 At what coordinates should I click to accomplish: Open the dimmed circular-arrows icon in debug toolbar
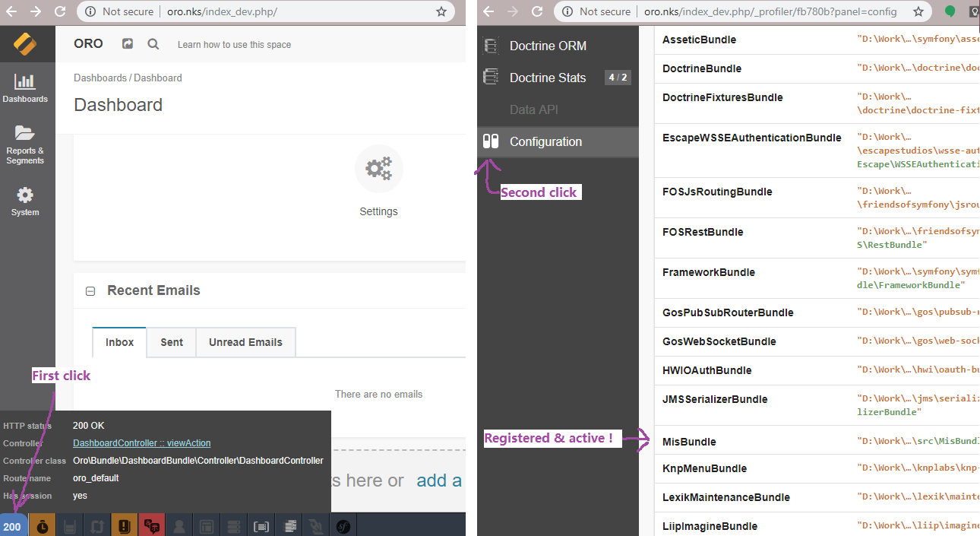tap(96, 525)
